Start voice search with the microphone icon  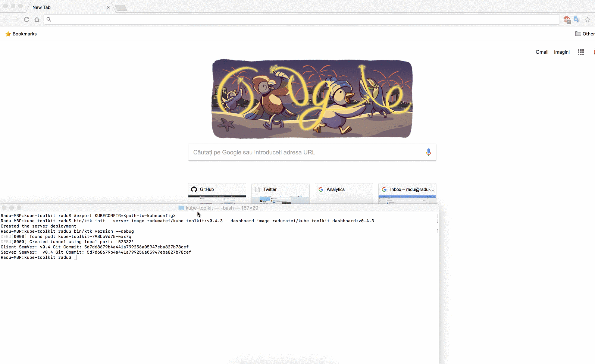pos(429,152)
